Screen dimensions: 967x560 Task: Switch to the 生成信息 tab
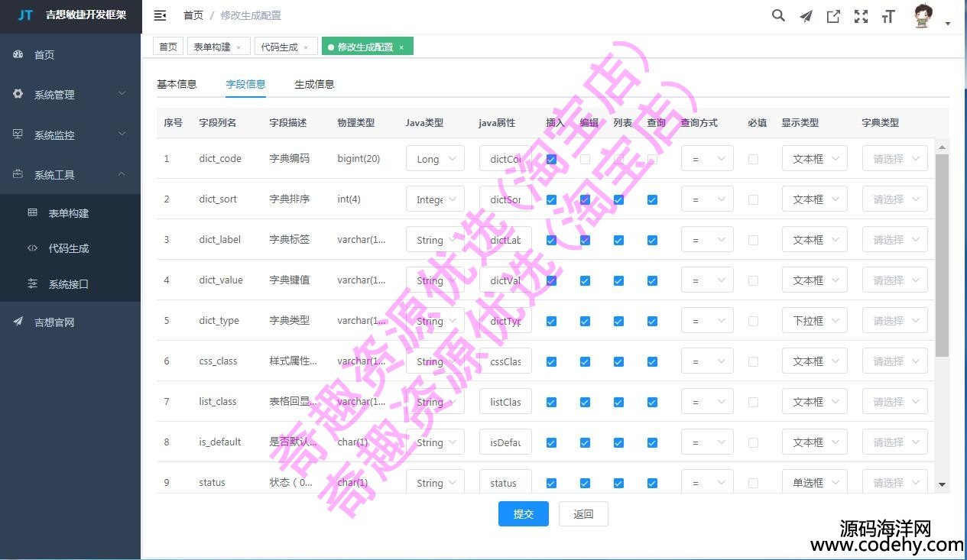(314, 84)
